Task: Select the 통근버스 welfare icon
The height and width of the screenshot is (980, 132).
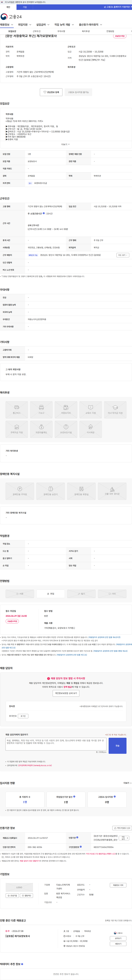Action: point(17,410)
